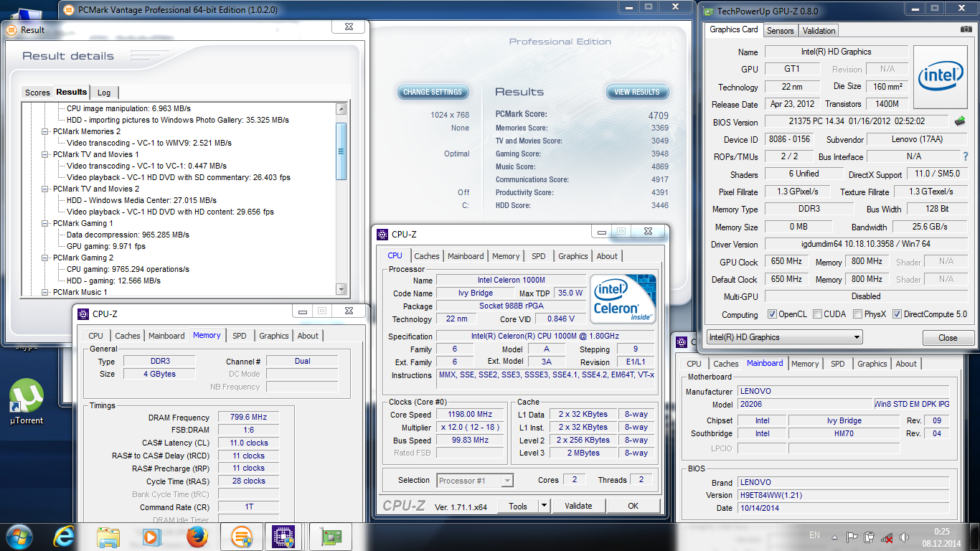
Task: Collapse the PCMark Music 1 node
Action: coord(45,293)
